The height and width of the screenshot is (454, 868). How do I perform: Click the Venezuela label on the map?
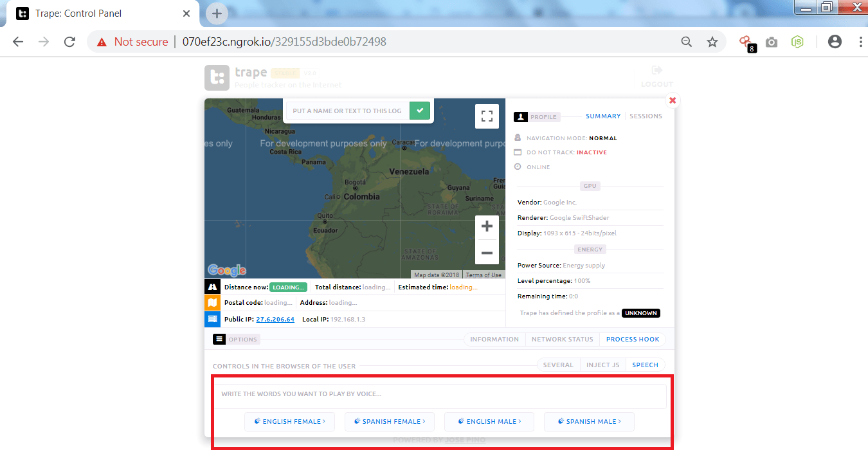pyautogui.click(x=409, y=172)
